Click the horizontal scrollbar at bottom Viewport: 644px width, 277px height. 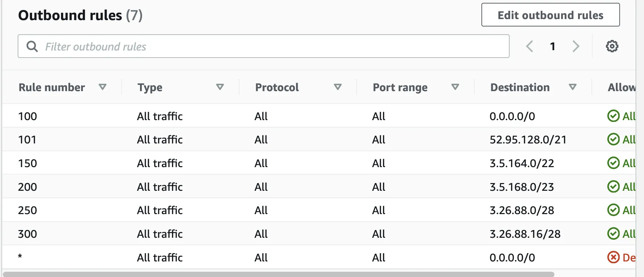click(279, 274)
